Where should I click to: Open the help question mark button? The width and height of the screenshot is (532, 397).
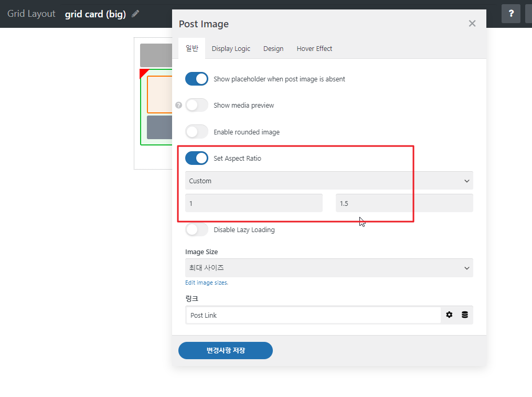[510, 14]
